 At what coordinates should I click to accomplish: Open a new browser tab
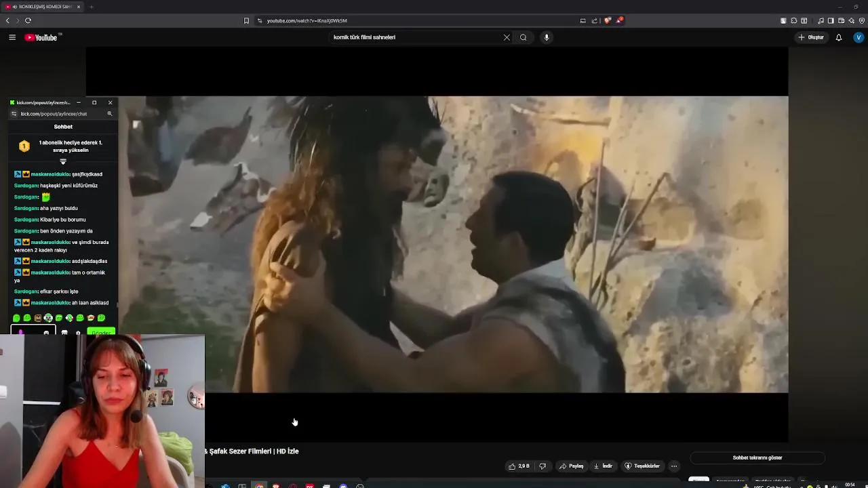(x=91, y=7)
